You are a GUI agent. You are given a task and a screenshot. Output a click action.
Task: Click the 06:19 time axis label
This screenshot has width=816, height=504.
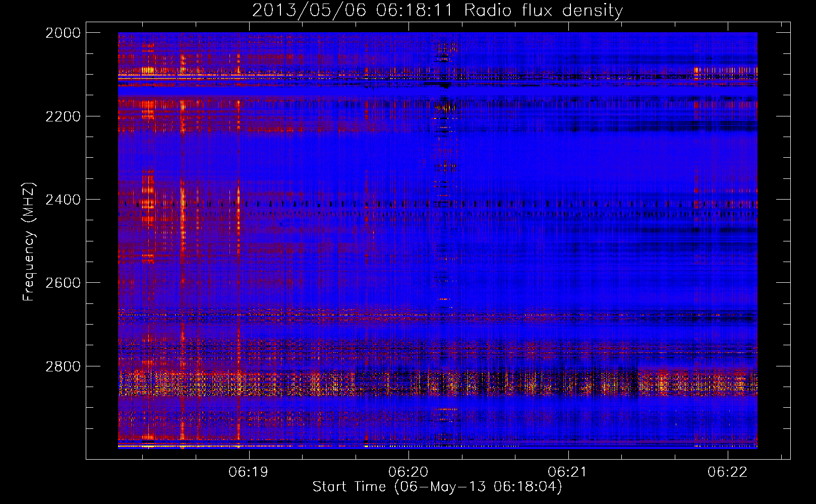(248, 472)
